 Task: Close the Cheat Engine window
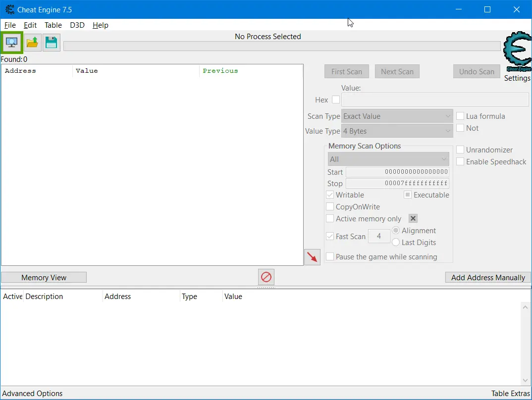(516, 9)
